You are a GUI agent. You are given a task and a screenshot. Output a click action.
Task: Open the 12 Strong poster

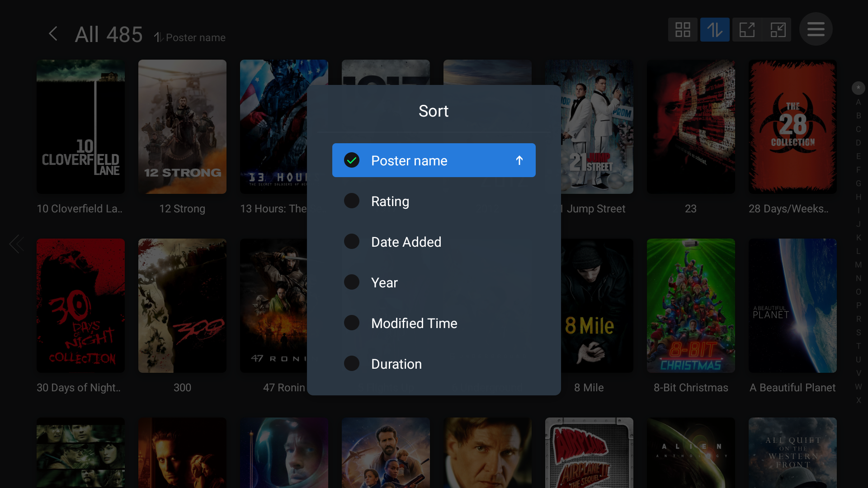click(182, 127)
